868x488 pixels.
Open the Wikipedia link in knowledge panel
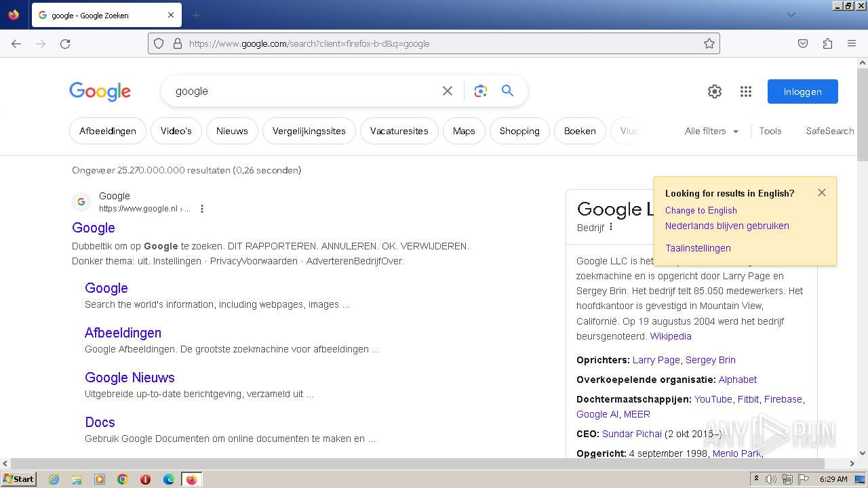click(671, 336)
